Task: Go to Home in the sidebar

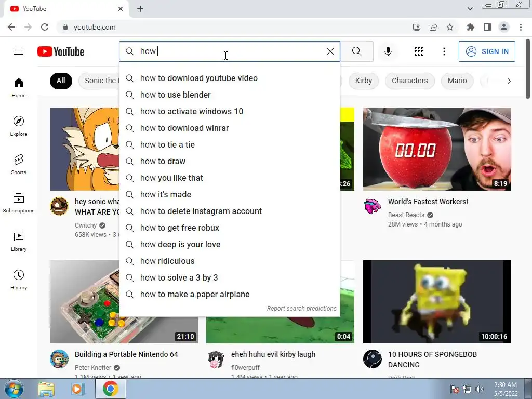Action: (19, 87)
